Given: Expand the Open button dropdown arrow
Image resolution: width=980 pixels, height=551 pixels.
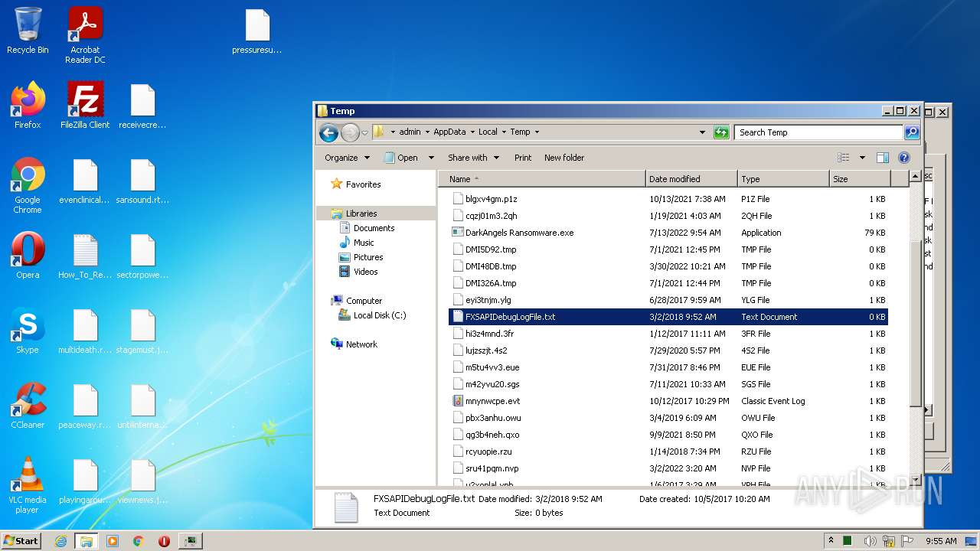Looking at the screenshot, I should pyautogui.click(x=431, y=158).
